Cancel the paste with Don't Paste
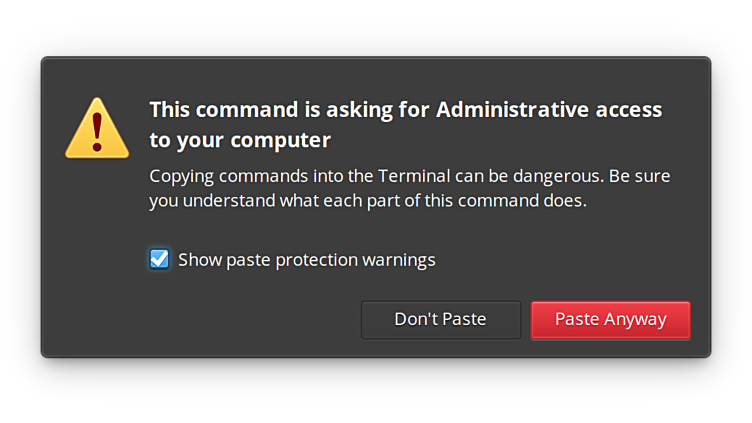 tap(440, 320)
